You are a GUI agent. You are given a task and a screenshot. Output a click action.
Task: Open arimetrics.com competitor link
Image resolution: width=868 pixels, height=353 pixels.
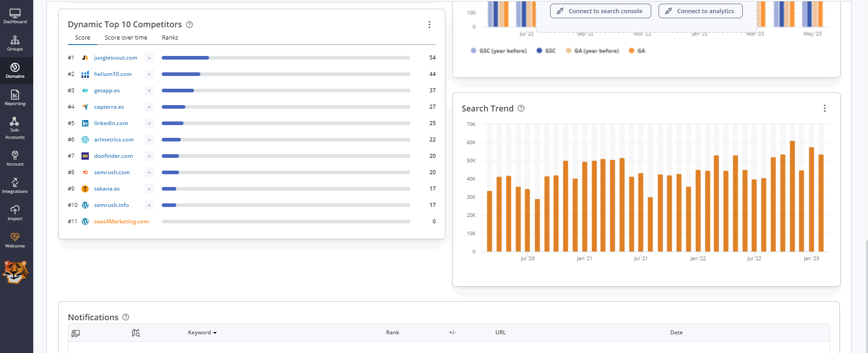pyautogui.click(x=114, y=140)
